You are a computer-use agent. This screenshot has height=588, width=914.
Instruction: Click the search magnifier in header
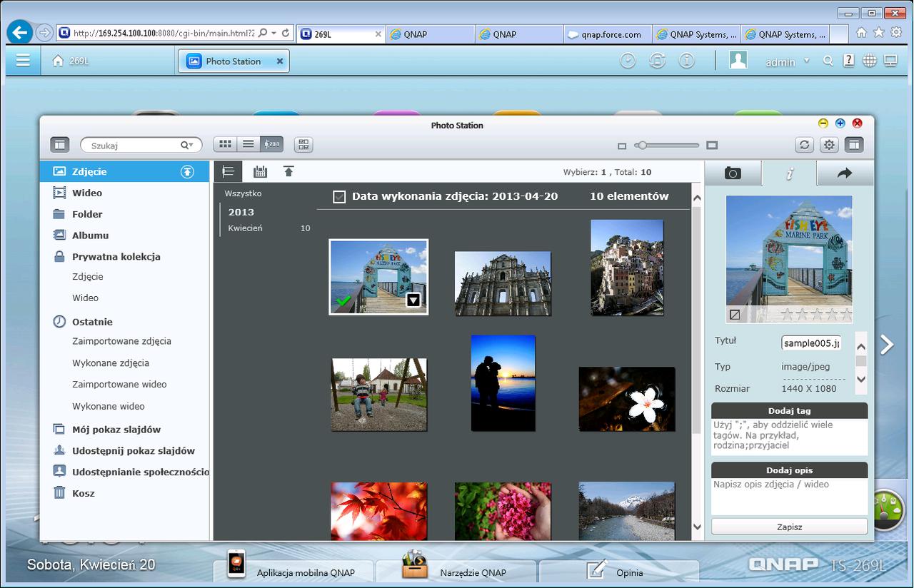(x=828, y=61)
